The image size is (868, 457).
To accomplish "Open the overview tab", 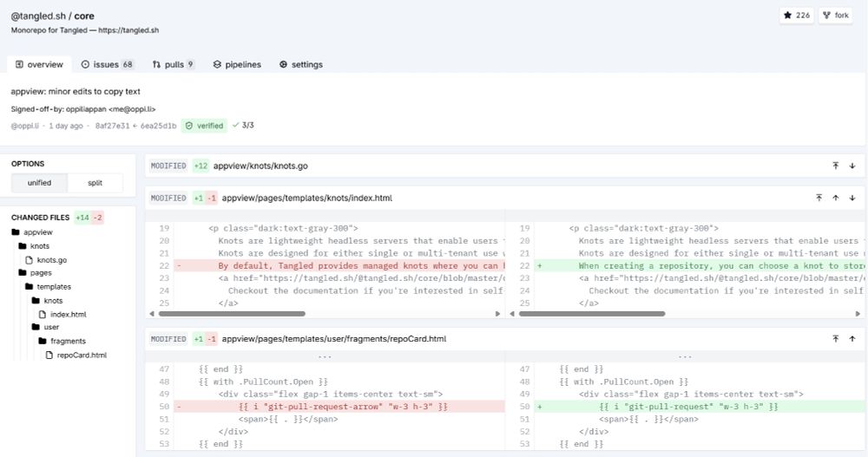I will click(39, 64).
